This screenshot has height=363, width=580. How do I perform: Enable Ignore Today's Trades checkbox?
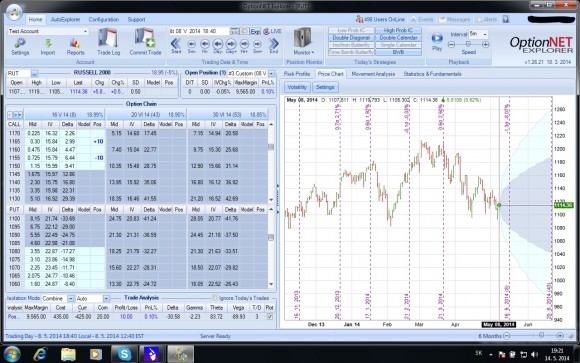click(x=215, y=298)
